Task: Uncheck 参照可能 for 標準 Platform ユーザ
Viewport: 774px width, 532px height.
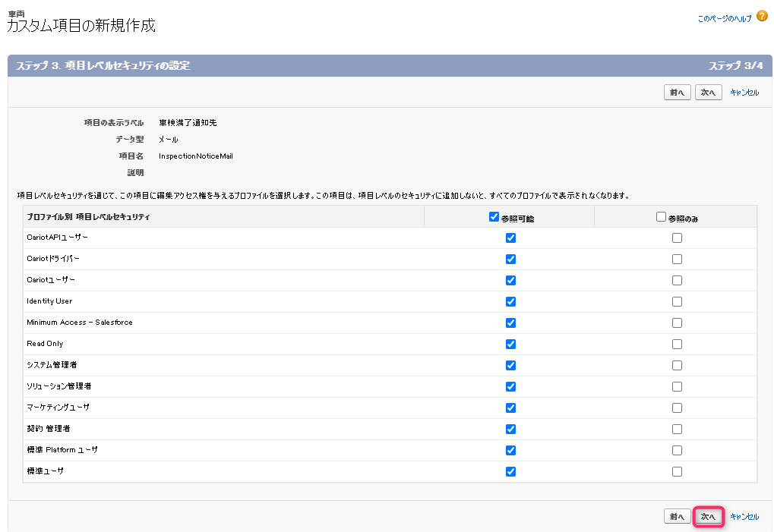Action: point(510,450)
